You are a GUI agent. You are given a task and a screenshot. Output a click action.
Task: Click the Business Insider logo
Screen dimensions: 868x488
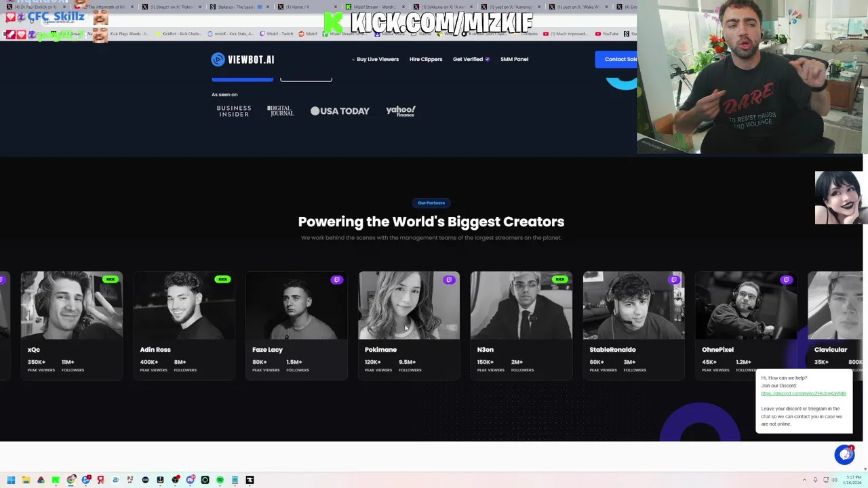coord(234,111)
